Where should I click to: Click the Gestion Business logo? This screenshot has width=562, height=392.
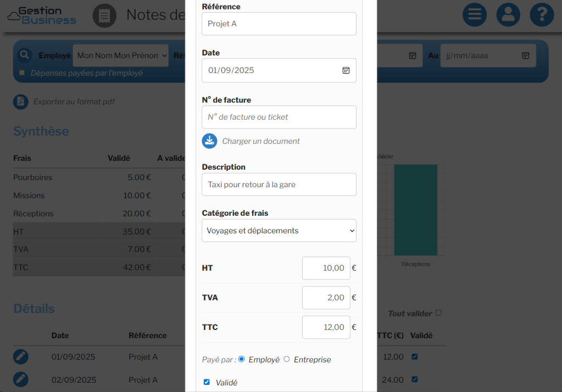(x=42, y=15)
